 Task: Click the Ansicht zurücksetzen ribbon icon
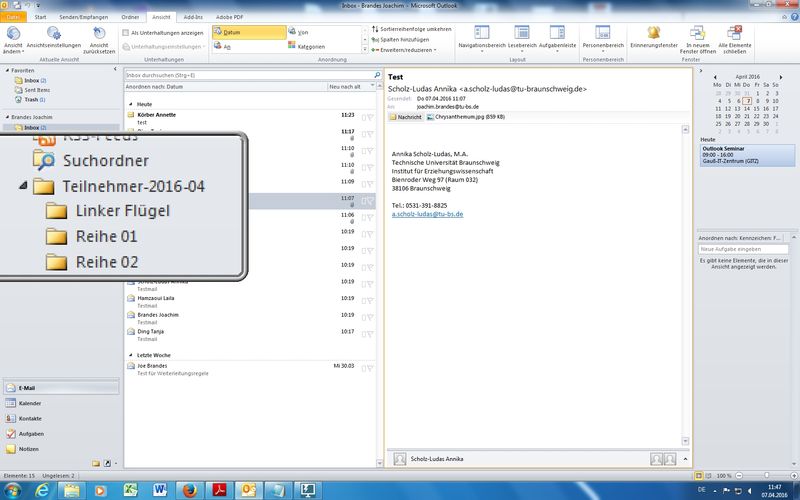(x=99, y=37)
